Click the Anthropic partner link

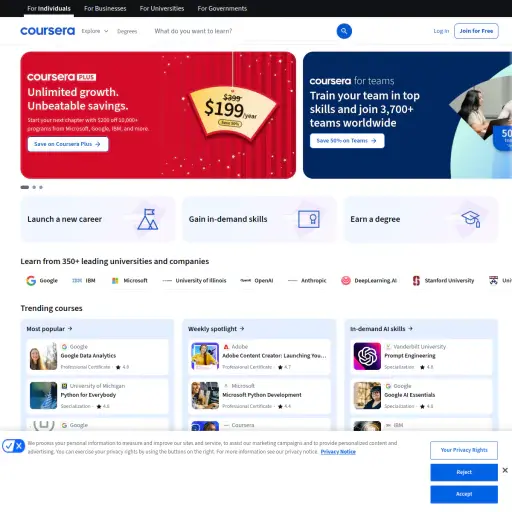307,281
